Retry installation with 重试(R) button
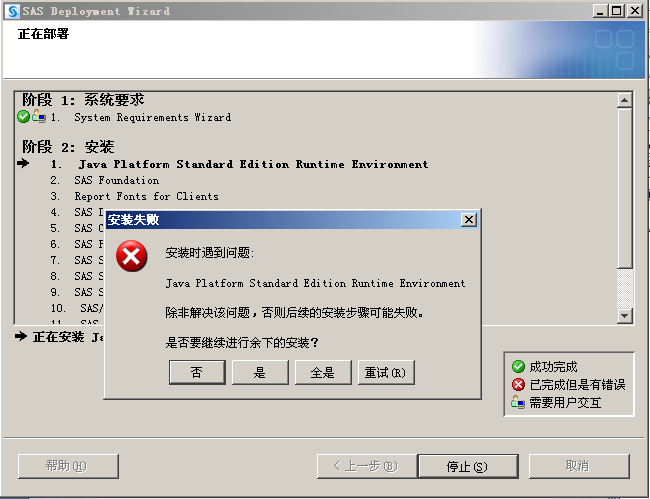 click(x=386, y=372)
